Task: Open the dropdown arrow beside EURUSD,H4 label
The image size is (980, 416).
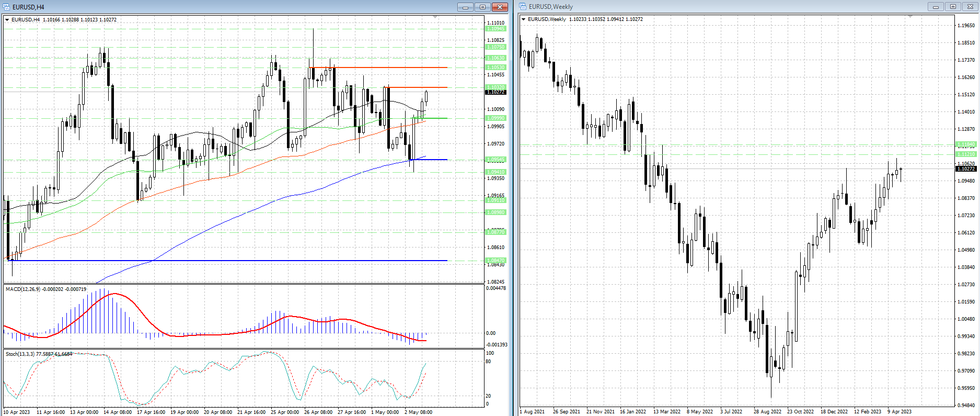Action: 7,20
